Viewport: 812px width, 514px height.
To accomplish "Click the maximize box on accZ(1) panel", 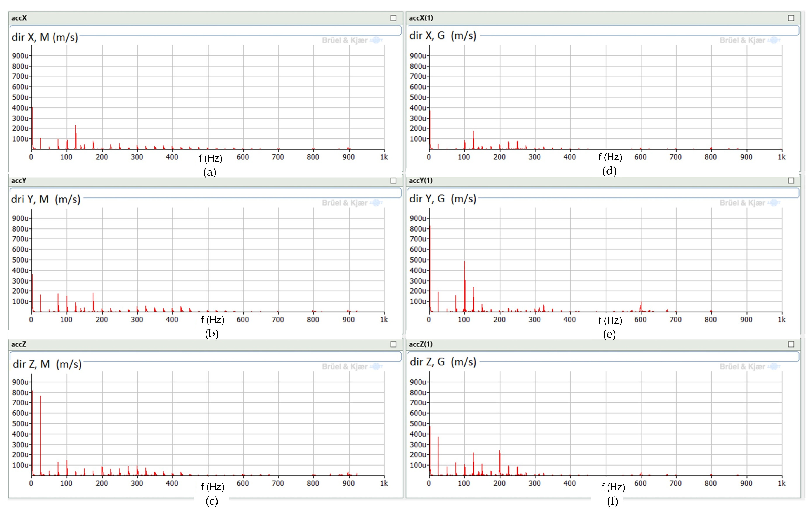I will pyautogui.click(x=791, y=344).
